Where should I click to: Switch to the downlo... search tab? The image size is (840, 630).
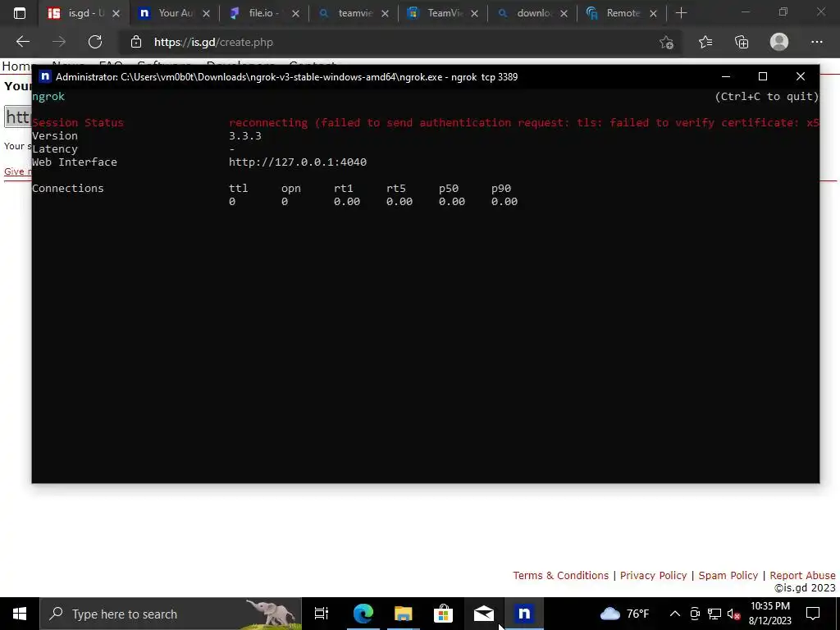(531, 13)
